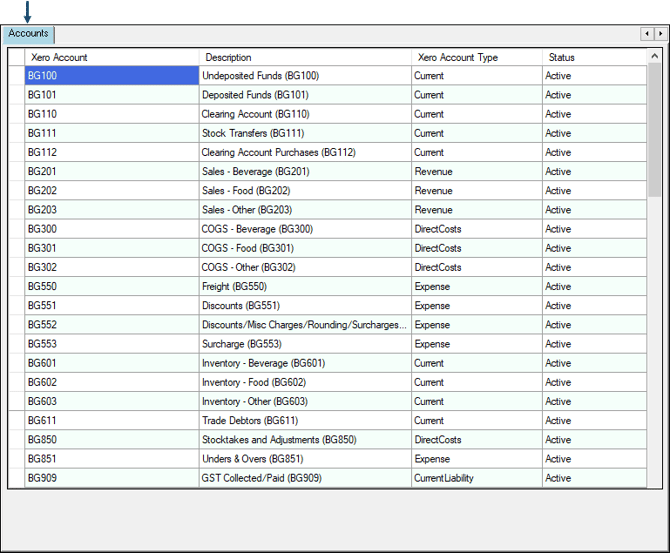This screenshot has height=553, width=670.
Task: Sort by Description column header
Action: [304, 57]
